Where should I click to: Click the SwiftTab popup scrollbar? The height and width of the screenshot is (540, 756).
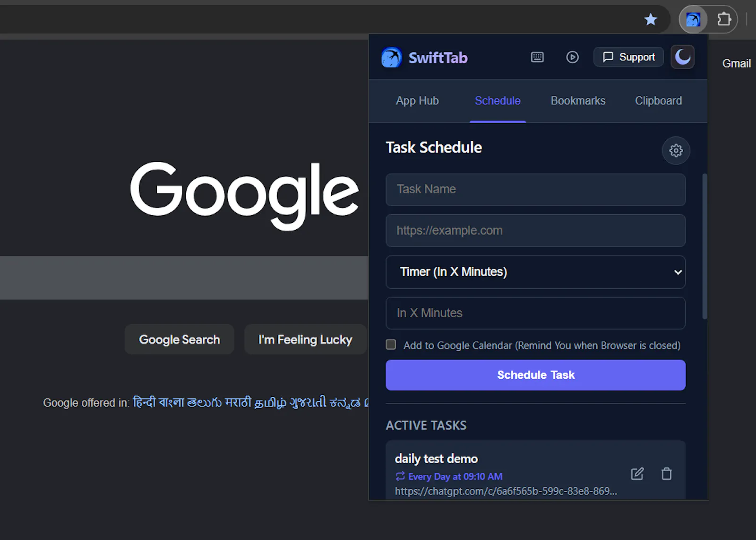click(x=704, y=246)
